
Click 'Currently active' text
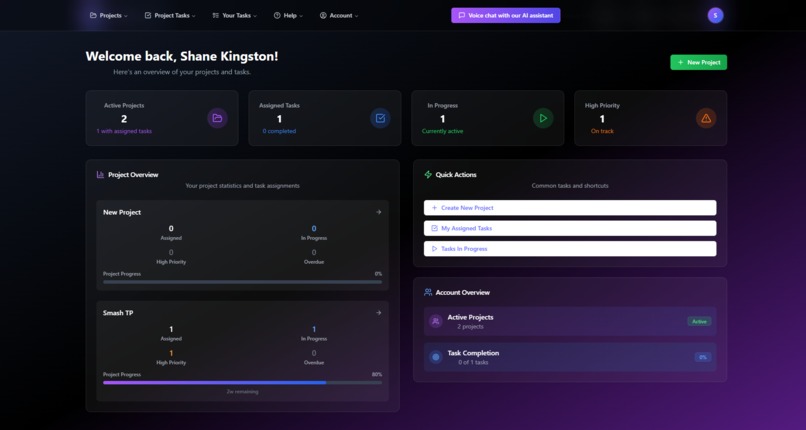(443, 131)
